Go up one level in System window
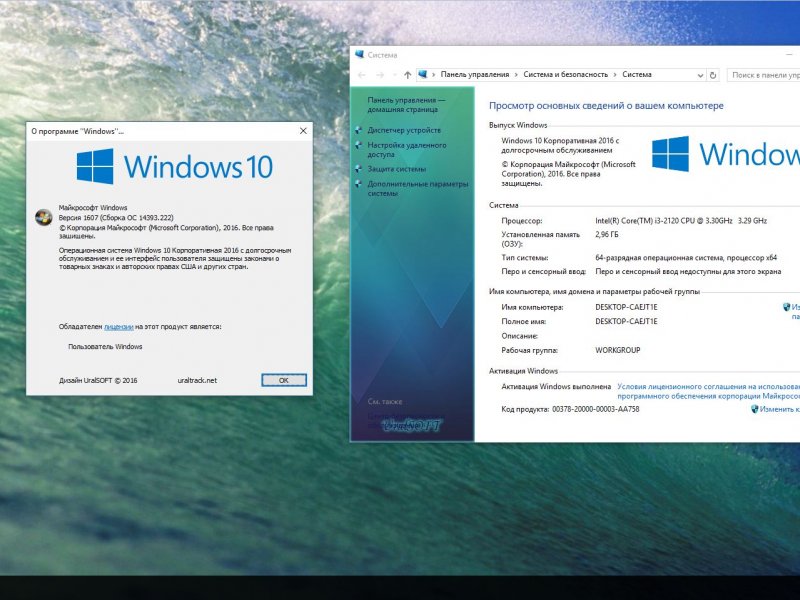Viewport: 800px width, 600px height. (407, 75)
